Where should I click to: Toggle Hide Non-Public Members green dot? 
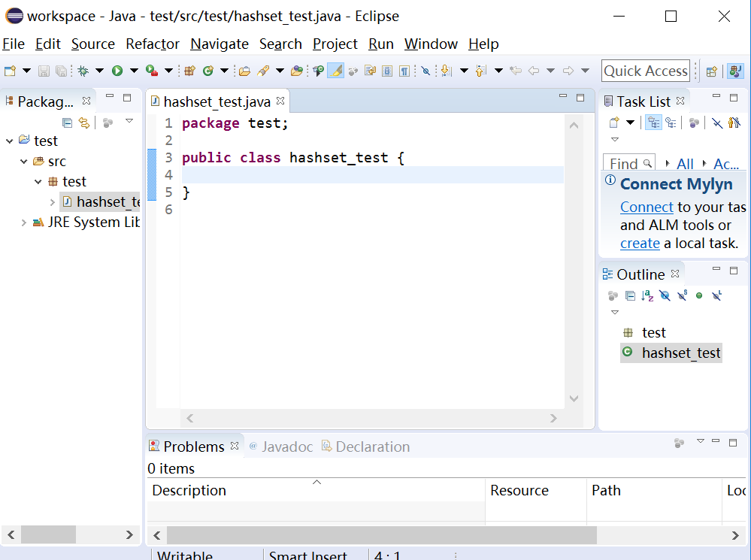coord(699,295)
